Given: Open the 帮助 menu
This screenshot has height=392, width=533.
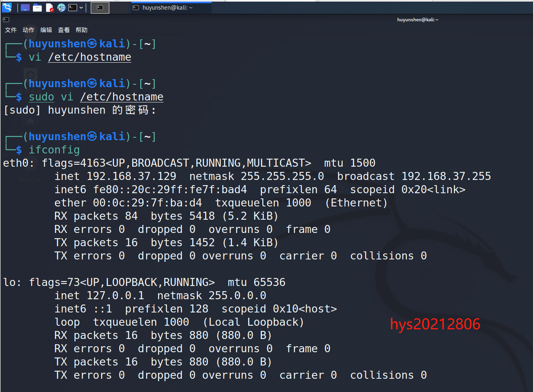Looking at the screenshot, I should pyautogui.click(x=82, y=30).
